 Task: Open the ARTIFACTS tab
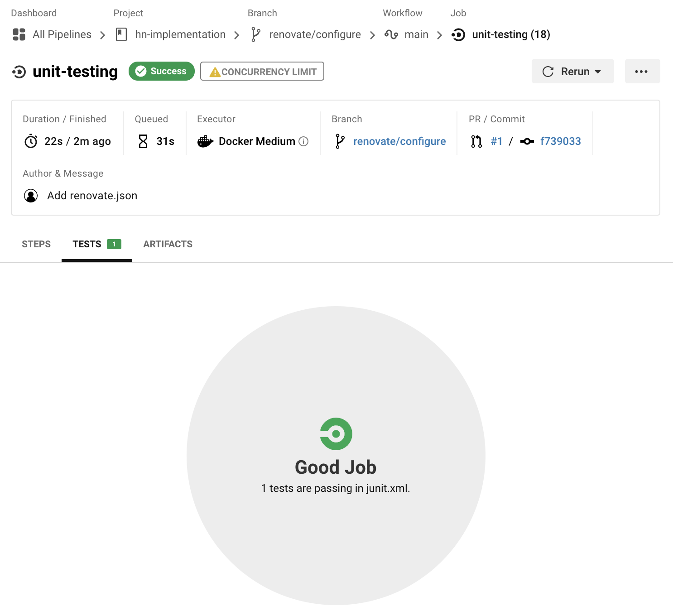(x=168, y=244)
